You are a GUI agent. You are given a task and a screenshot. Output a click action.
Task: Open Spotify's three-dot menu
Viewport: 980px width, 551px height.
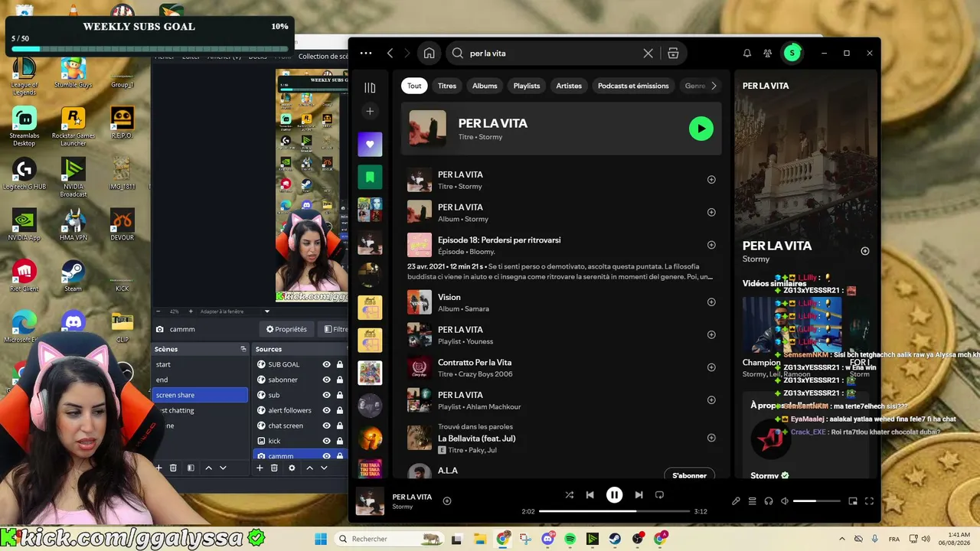click(x=366, y=54)
